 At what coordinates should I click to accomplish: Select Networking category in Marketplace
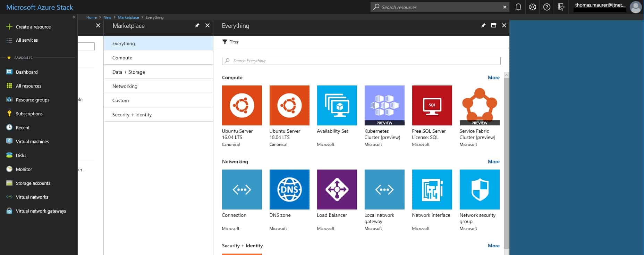(x=158, y=86)
